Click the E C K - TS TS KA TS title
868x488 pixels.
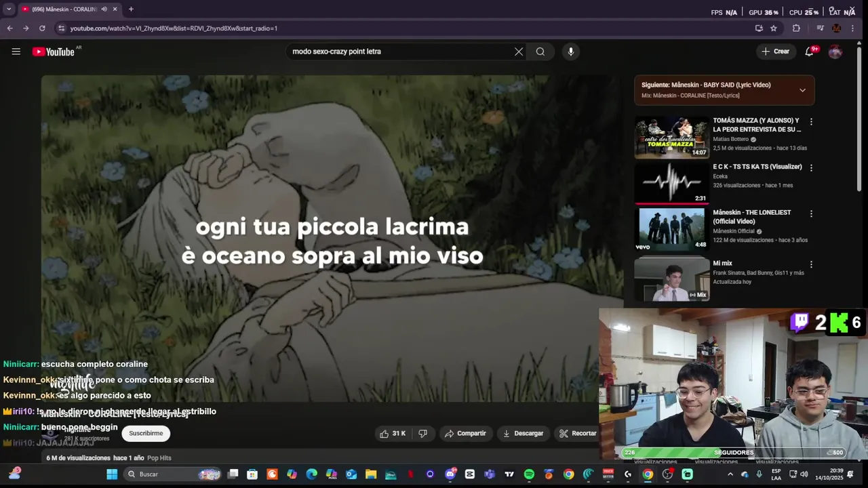pyautogui.click(x=757, y=167)
